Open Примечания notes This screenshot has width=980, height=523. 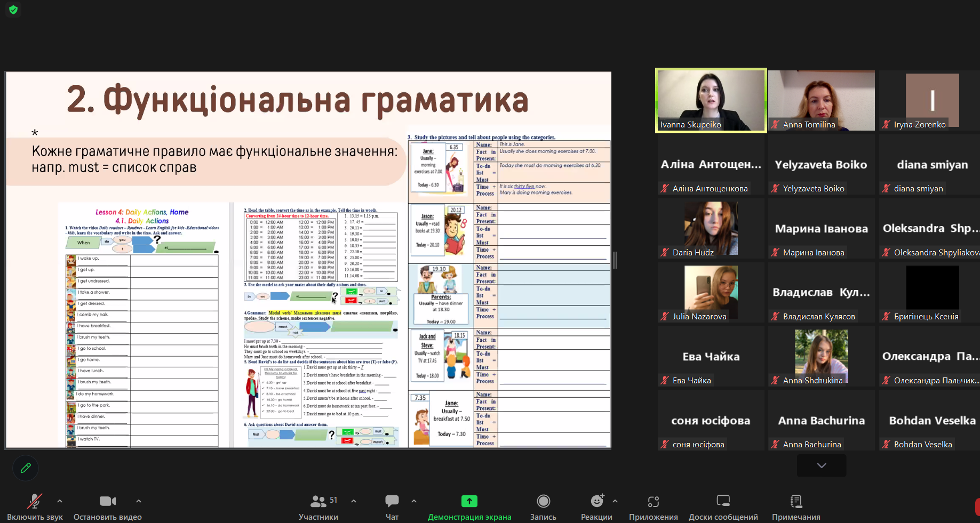click(x=796, y=506)
